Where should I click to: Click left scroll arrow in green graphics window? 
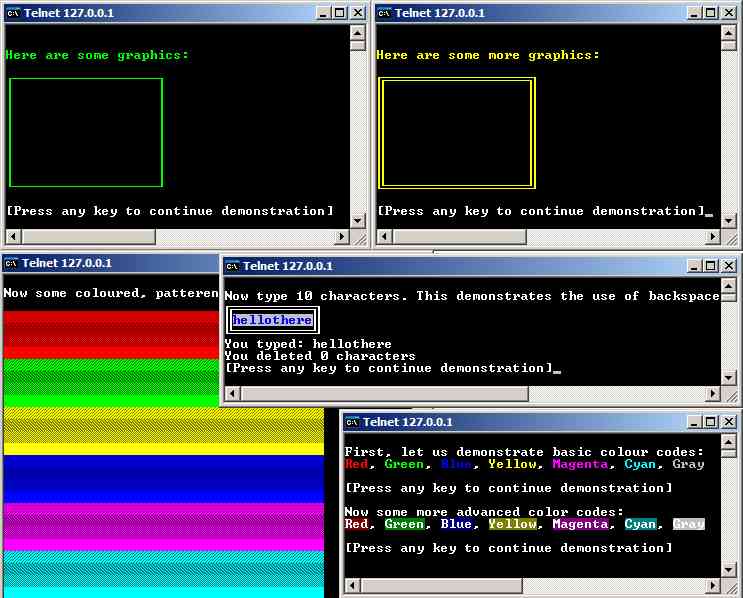(12, 237)
